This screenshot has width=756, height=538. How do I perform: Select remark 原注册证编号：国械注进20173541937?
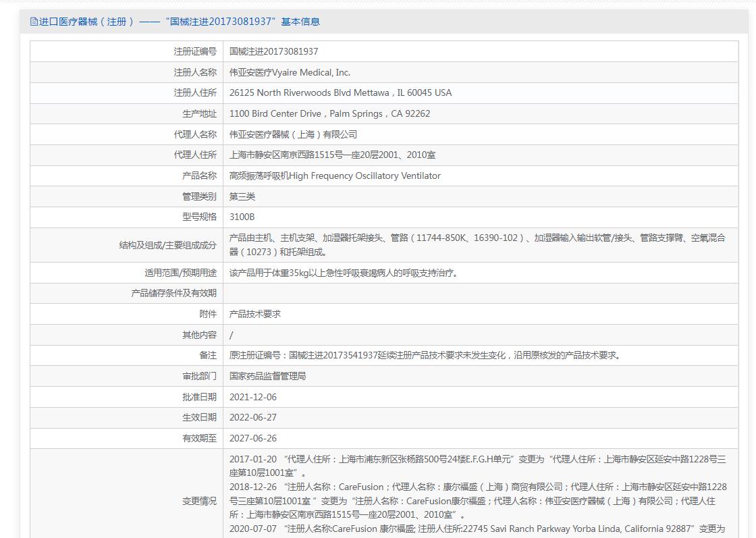point(426,355)
